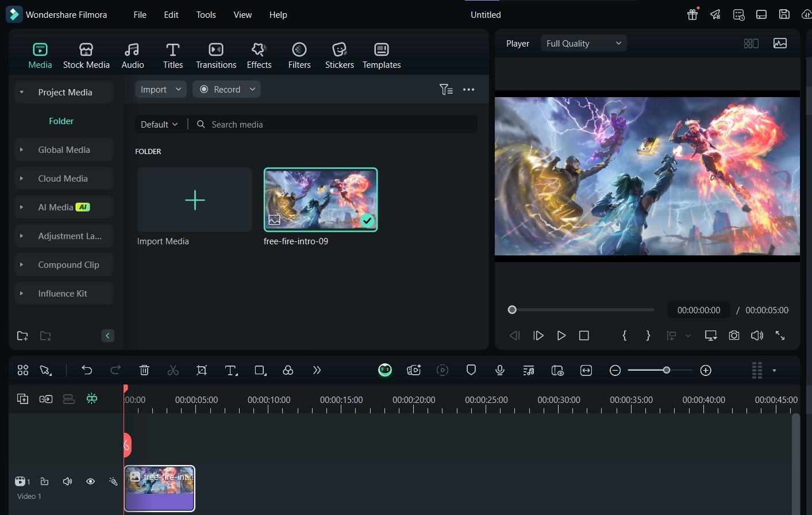Open the Edit menu
Viewport: 812px width, 515px height.
click(x=171, y=15)
